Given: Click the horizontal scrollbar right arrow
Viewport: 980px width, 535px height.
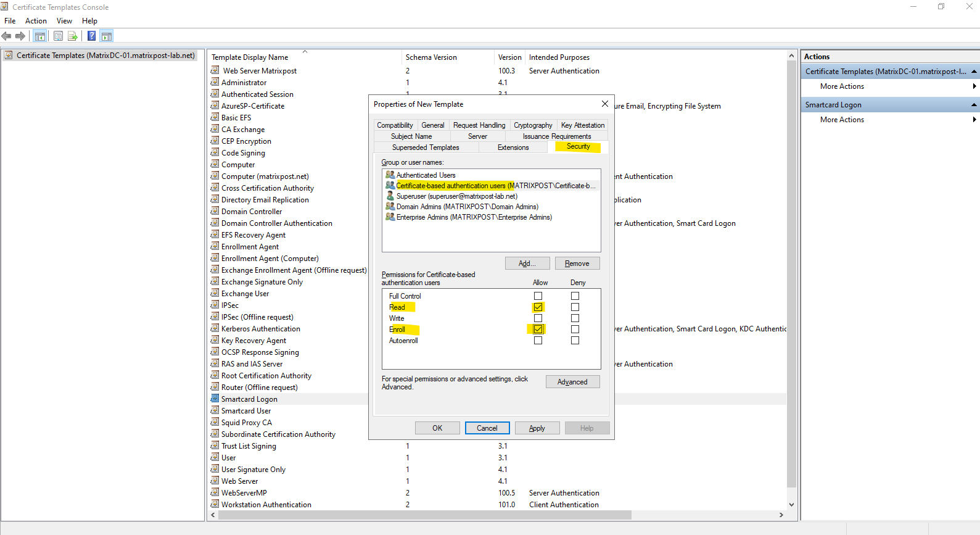Looking at the screenshot, I should 781,515.
